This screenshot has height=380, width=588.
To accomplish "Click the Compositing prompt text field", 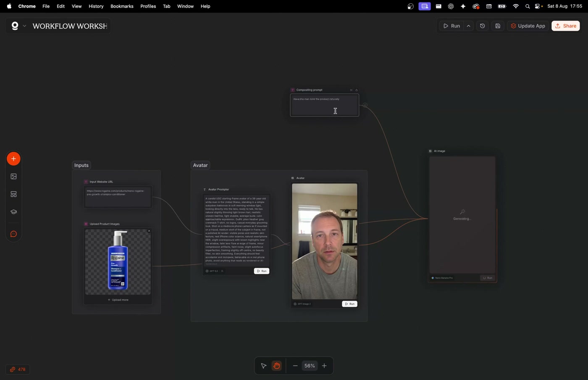I will coord(325,105).
